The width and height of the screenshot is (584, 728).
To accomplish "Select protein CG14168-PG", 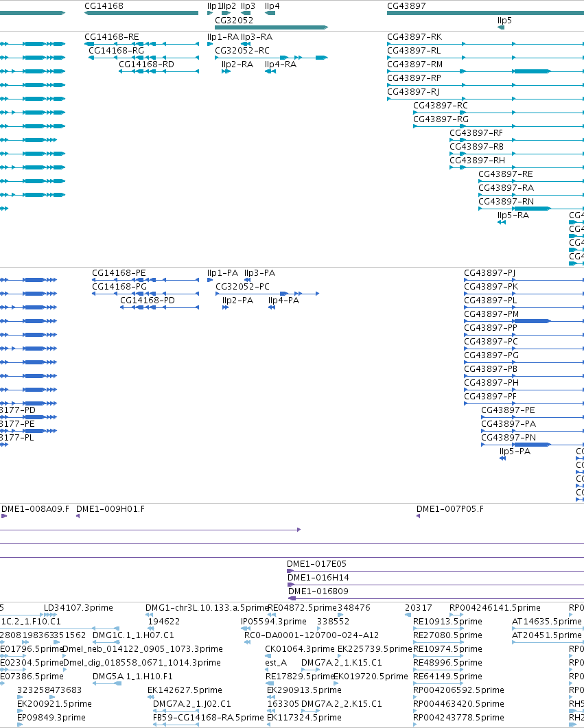I will tap(119, 286).
